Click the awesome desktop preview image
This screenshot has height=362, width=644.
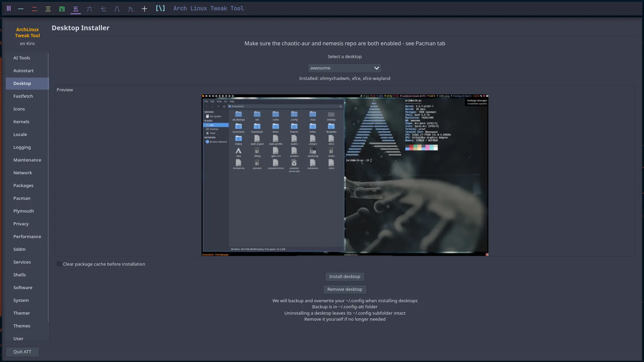345,175
